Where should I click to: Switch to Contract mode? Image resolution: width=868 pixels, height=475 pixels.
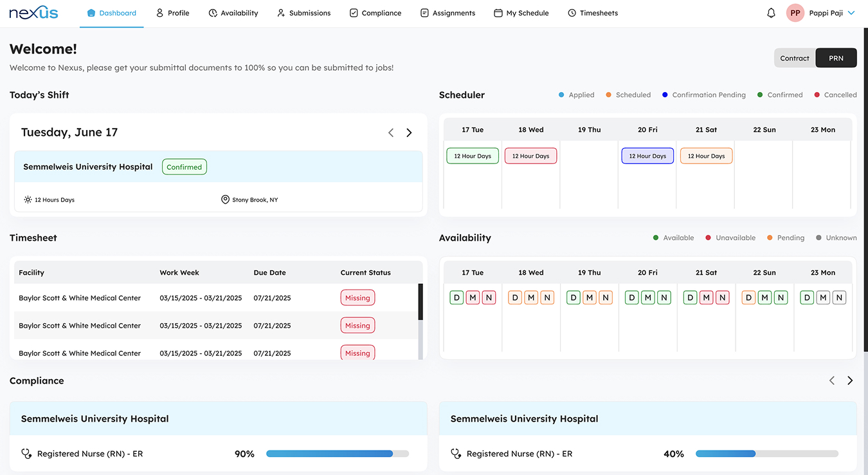tap(795, 58)
